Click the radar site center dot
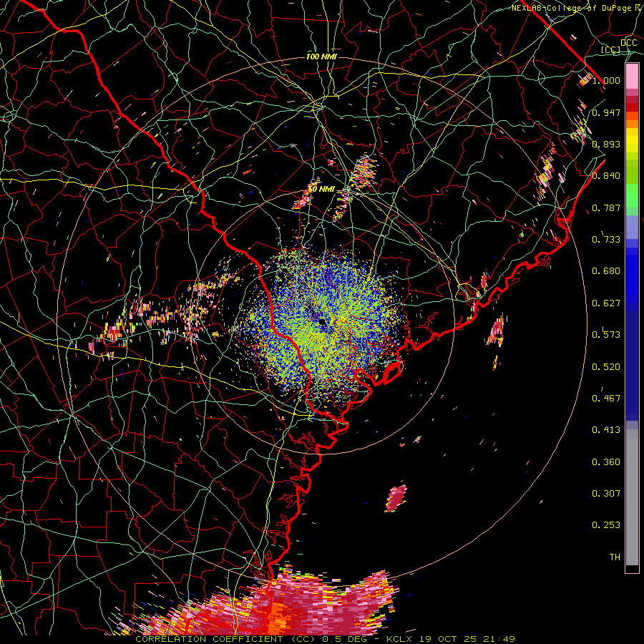The height and width of the screenshot is (644, 644). click(323, 322)
